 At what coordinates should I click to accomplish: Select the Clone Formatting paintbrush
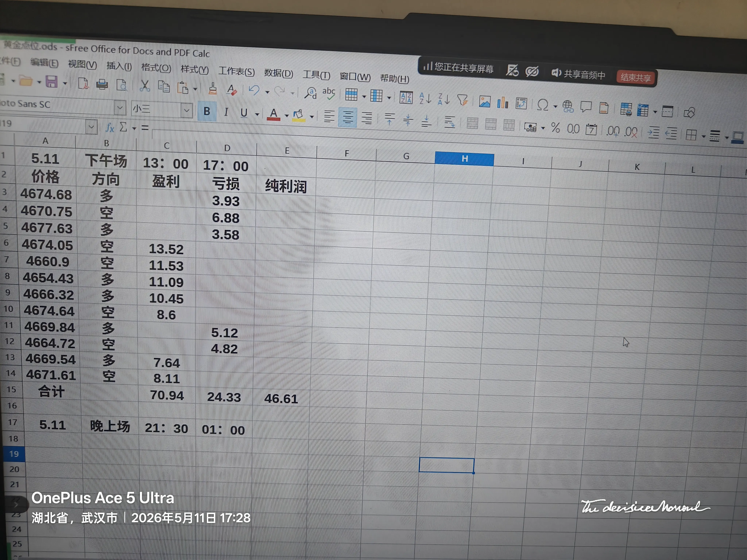pos(213,89)
